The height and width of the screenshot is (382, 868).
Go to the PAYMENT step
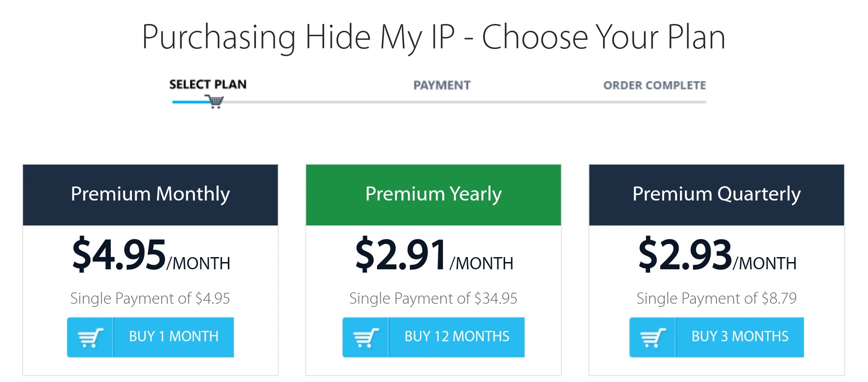click(442, 85)
